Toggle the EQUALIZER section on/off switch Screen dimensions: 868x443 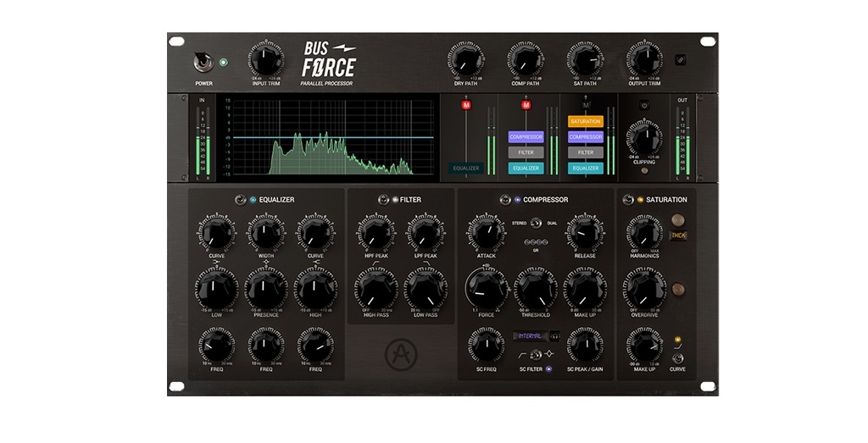240,200
